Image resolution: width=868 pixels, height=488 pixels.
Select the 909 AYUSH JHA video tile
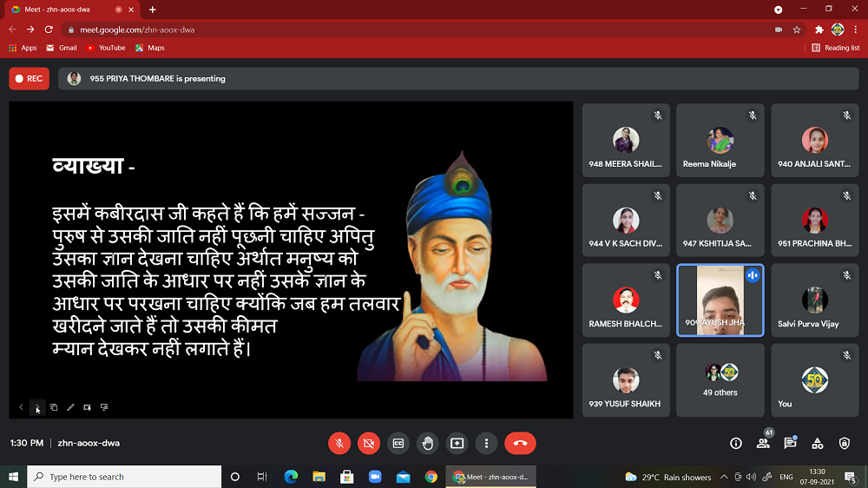click(x=720, y=300)
